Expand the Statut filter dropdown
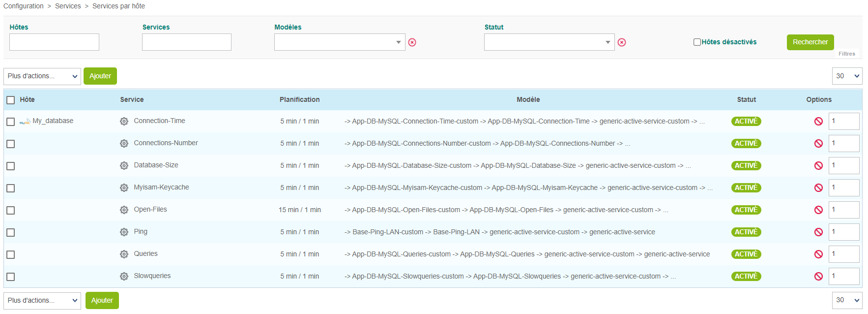Viewport: 868px width, 314px height. (549, 42)
